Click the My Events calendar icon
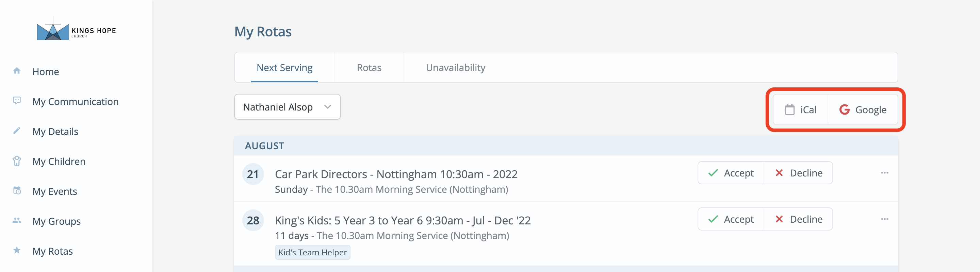 click(x=17, y=190)
